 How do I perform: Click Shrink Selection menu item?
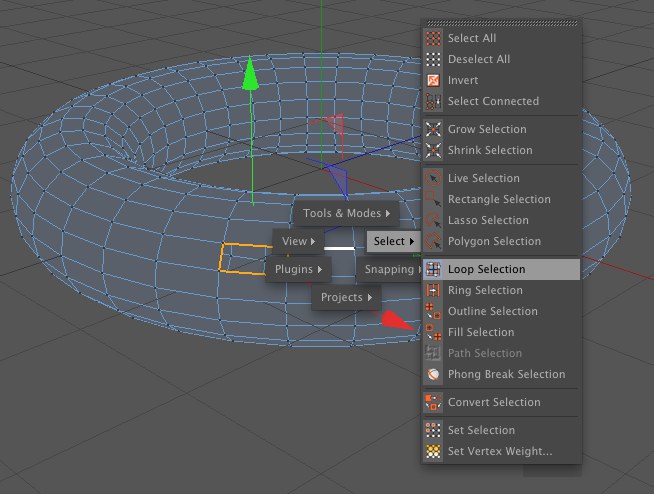coord(489,150)
